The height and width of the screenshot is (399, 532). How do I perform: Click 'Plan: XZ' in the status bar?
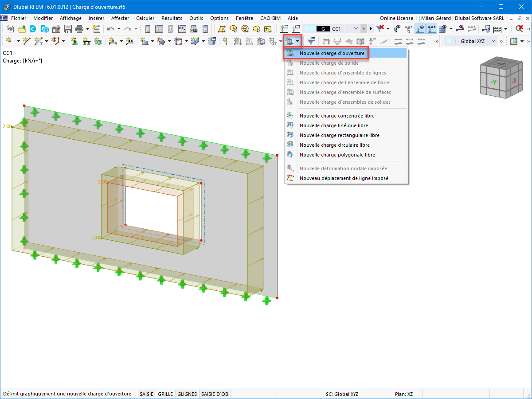click(x=403, y=394)
